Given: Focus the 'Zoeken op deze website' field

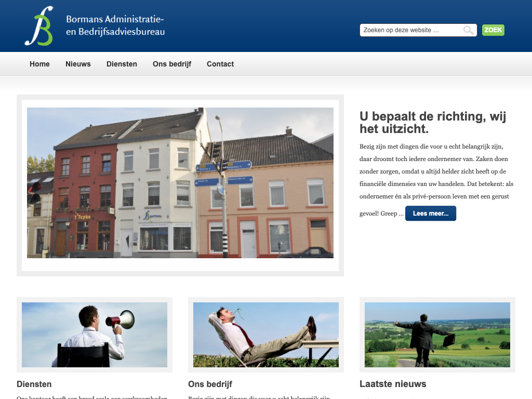Looking at the screenshot, I should point(410,31).
